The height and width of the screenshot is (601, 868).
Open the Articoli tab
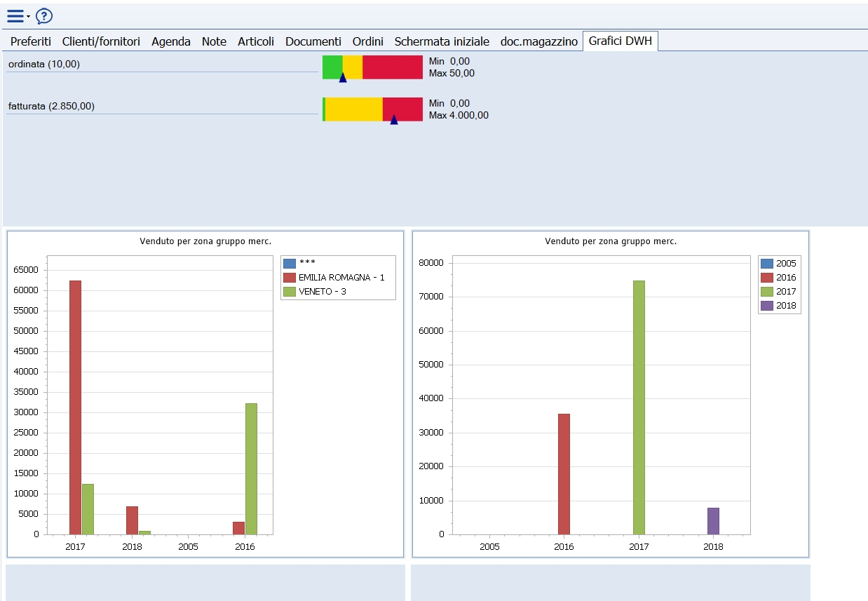(256, 41)
